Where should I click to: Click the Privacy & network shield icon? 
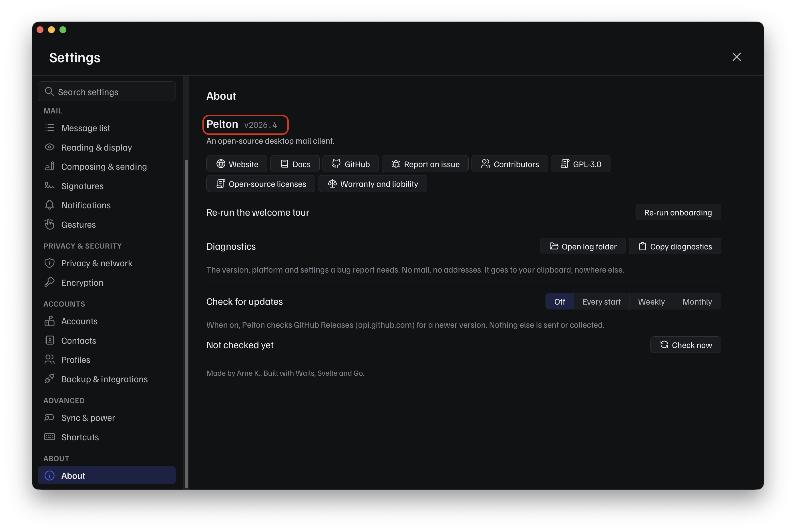[x=49, y=263]
